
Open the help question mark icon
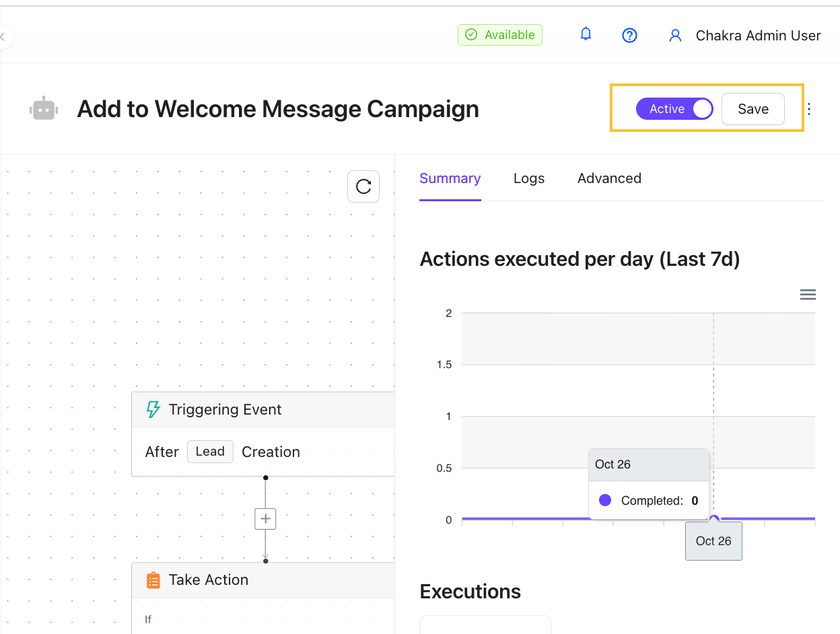pos(629,35)
